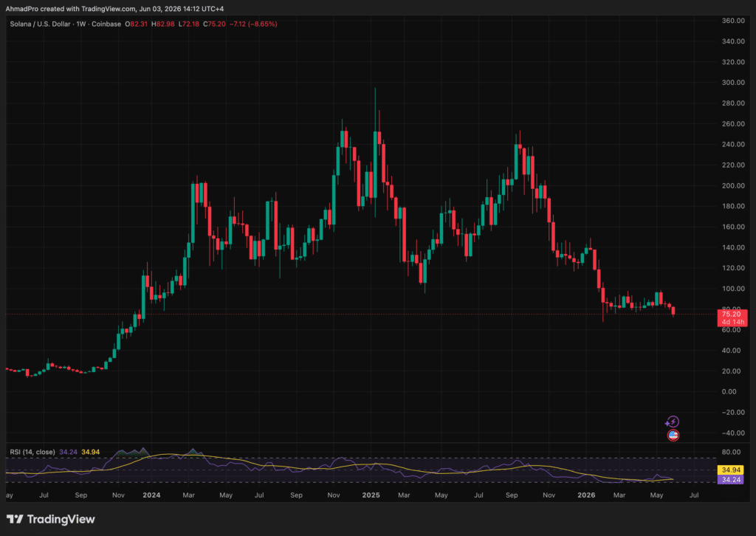Click the close value C75.20
756x536 pixels.
pos(214,24)
